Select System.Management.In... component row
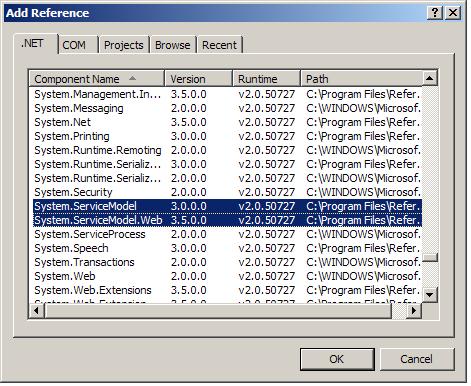Screen dimensions: 471x386 [227, 94]
